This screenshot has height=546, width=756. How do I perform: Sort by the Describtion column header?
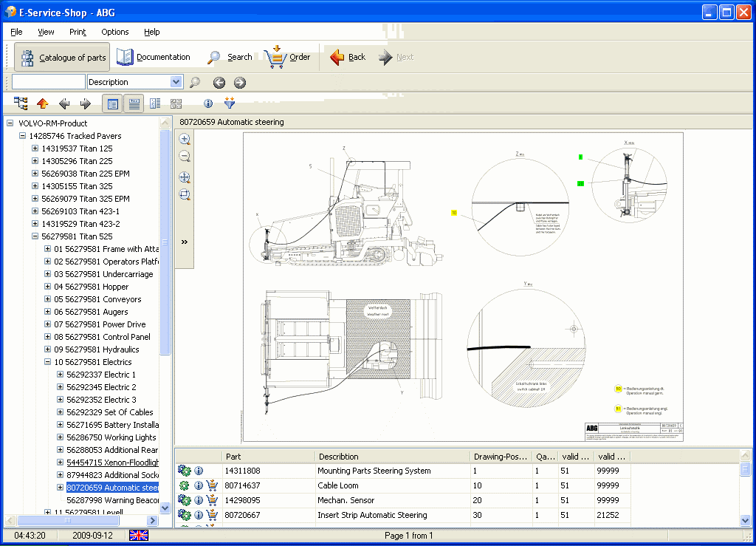393,457
